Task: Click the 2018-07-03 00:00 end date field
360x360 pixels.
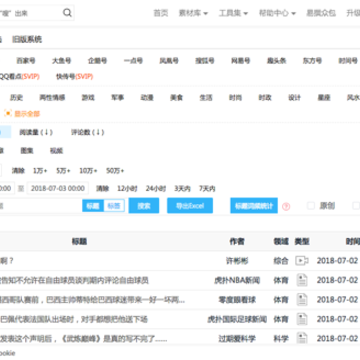Action: click(x=58, y=188)
